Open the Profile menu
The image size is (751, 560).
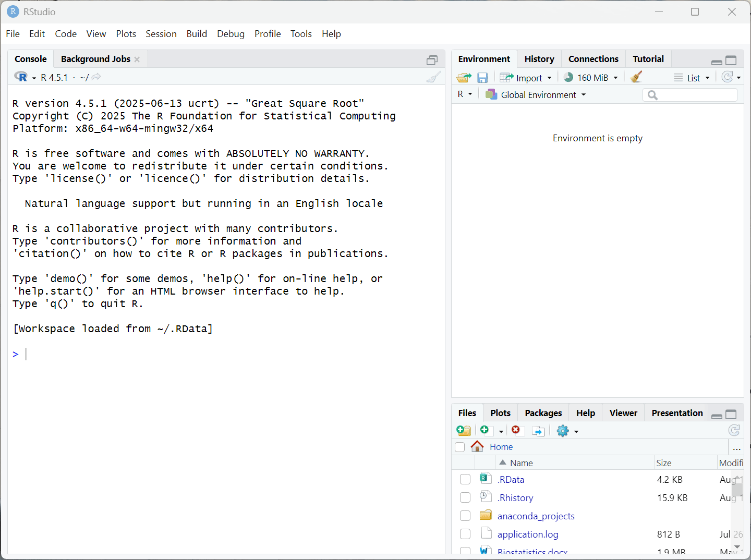(268, 34)
